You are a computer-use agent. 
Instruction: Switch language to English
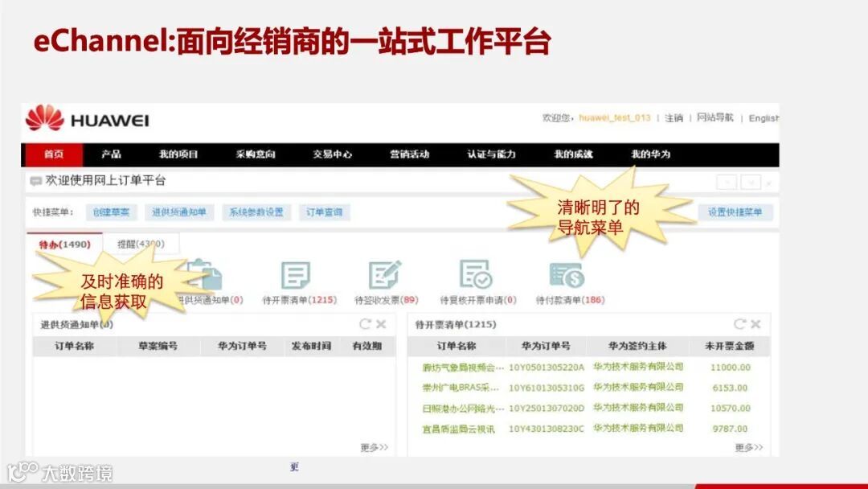tap(764, 118)
